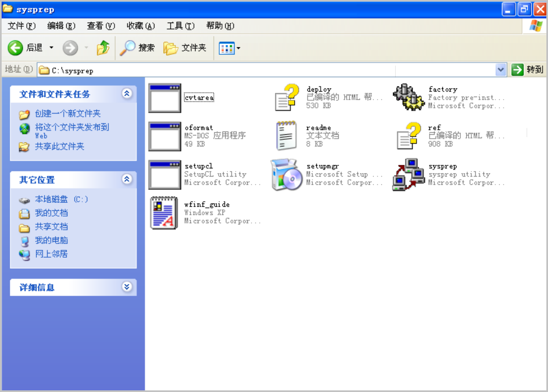This screenshot has height=392, width=548.
Task: Click the Shared Documents folder icon
Action: 24,228
